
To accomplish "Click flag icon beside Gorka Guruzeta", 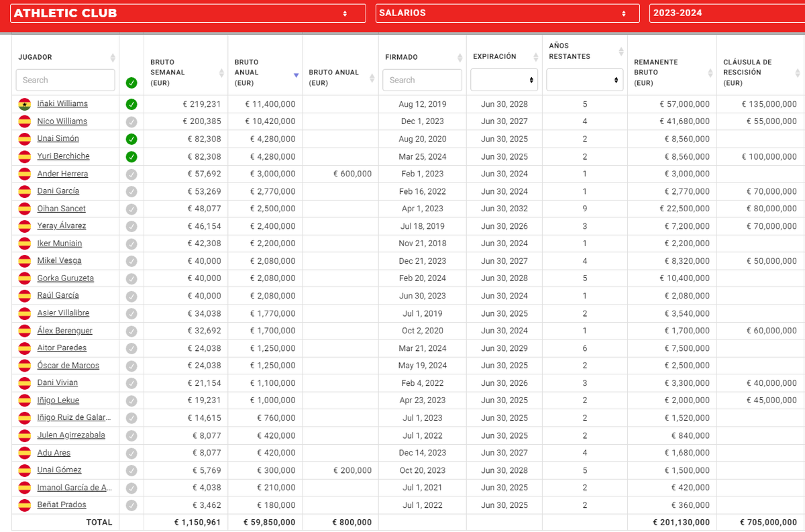I will pos(25,278).
